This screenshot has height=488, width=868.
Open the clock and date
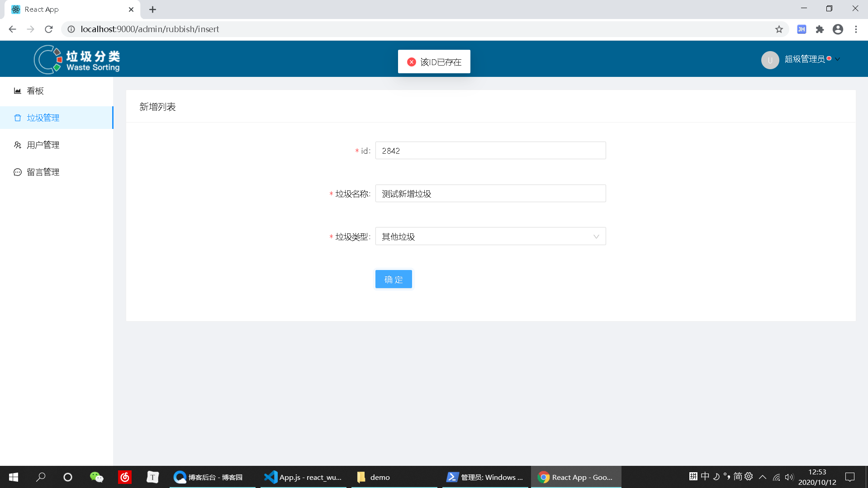[x=817, y=477]
